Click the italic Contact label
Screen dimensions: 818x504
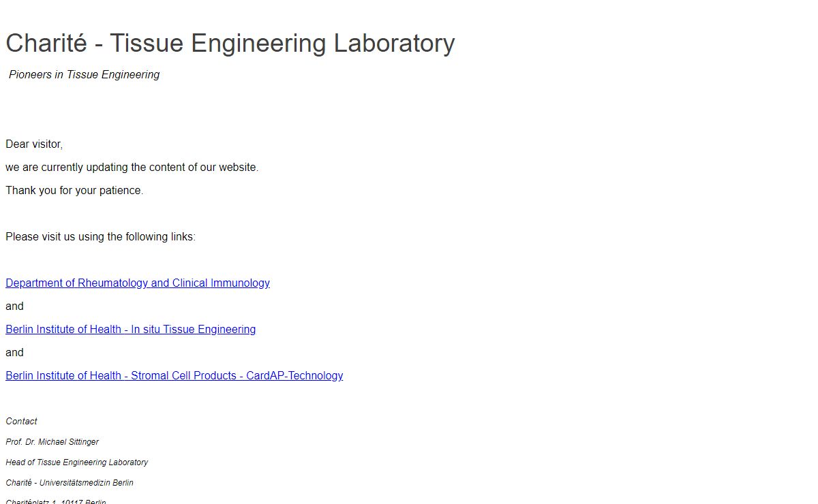[21, 422]
